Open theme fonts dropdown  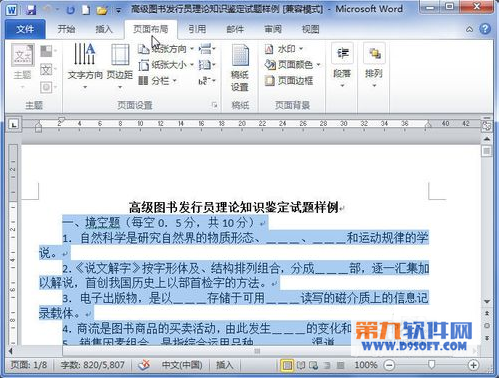pos(48,70)
